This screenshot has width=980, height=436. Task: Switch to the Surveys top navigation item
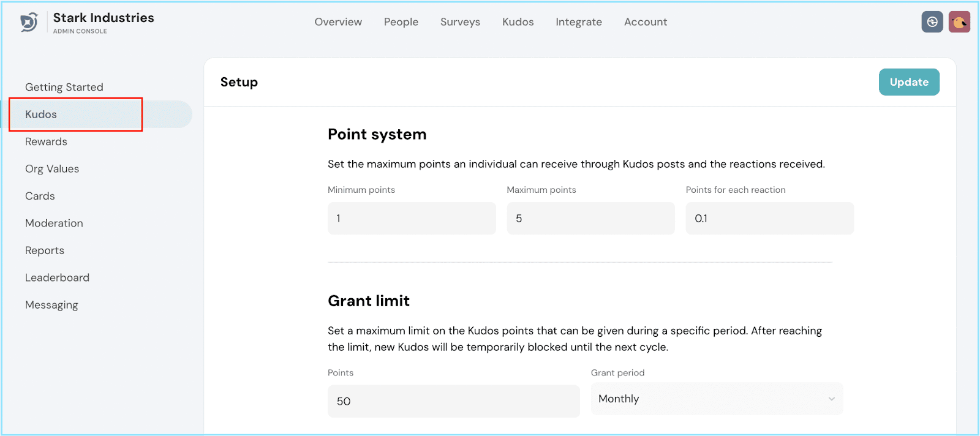(x=460, y=22)
